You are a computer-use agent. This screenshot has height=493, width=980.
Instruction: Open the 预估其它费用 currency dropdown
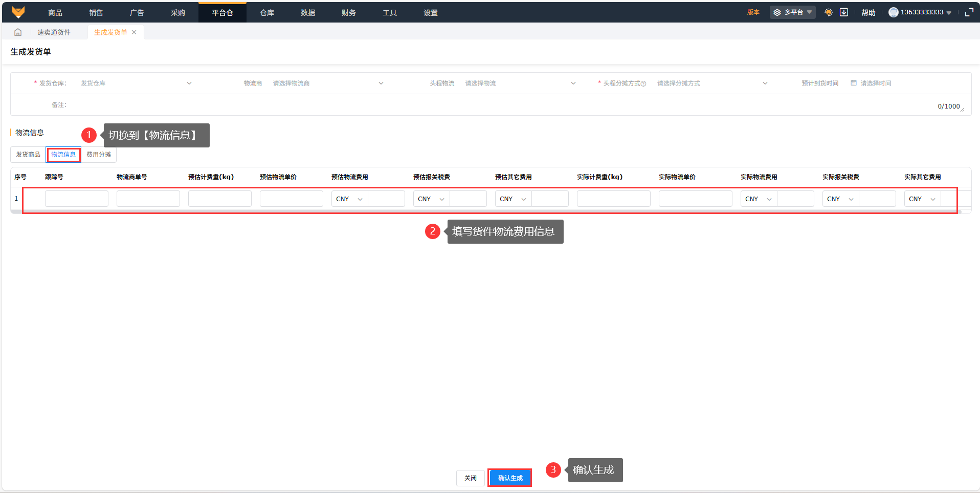click(514, 199)
